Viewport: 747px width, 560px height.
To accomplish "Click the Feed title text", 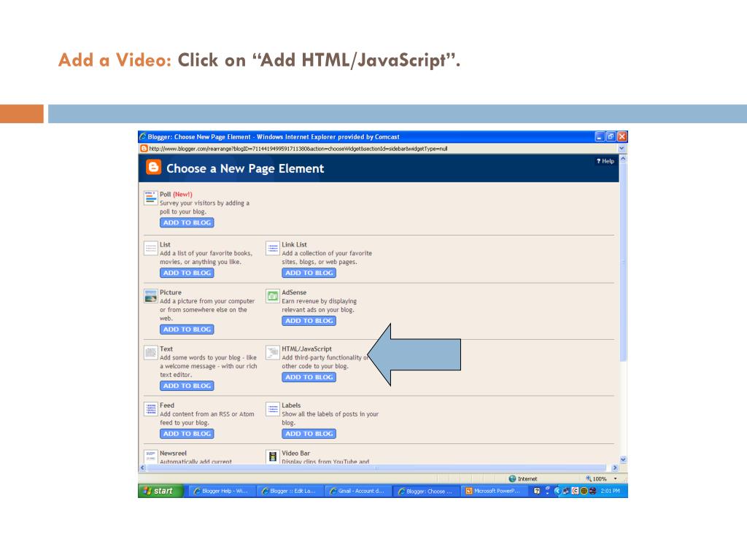I will 167,405.
